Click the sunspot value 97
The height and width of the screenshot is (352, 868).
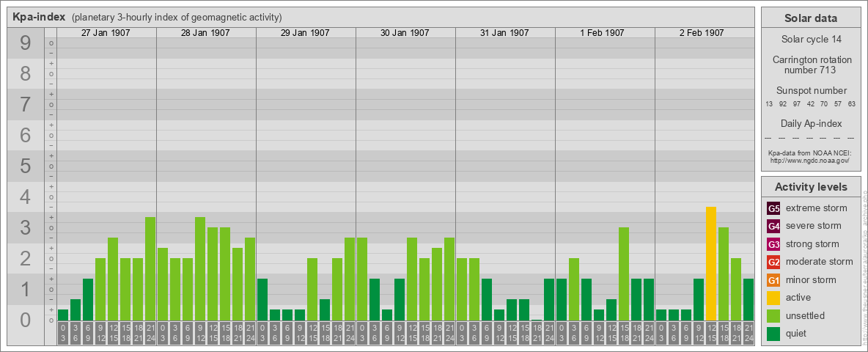[x=797, y=104]
